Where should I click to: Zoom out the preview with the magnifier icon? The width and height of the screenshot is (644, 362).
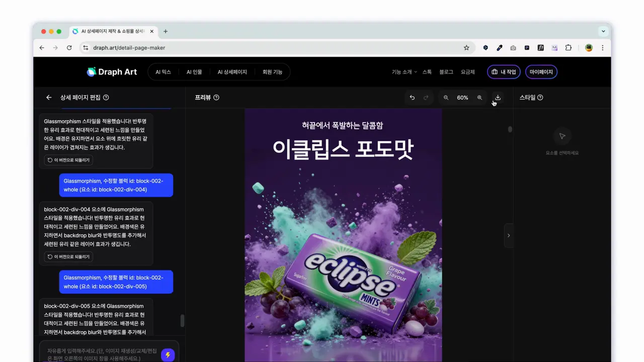point(446,97)
